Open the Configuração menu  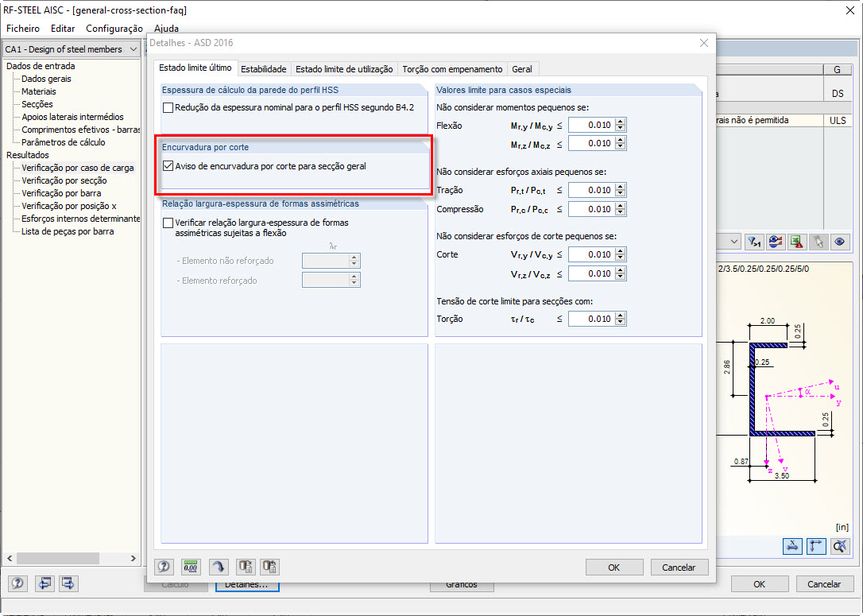(x=114, y=28)
